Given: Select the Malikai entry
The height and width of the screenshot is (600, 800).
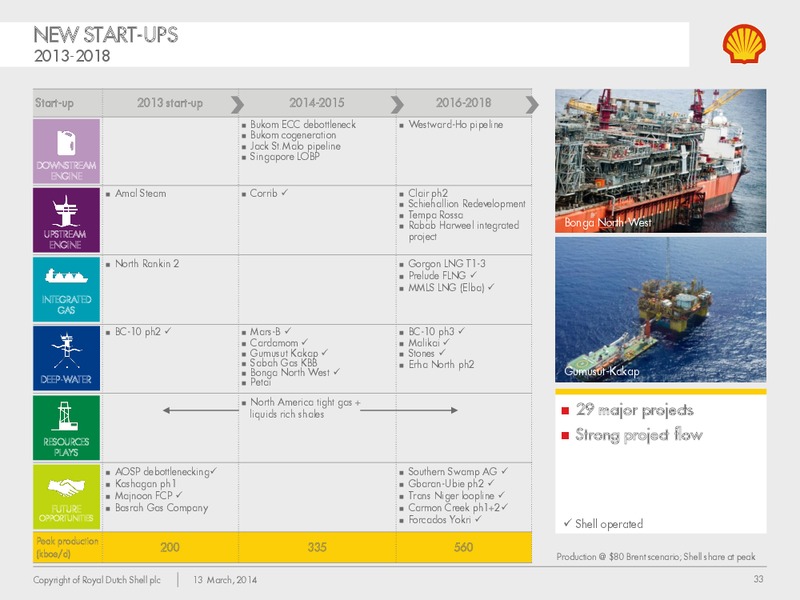Looking at the screenshot, I should [423, 343].
